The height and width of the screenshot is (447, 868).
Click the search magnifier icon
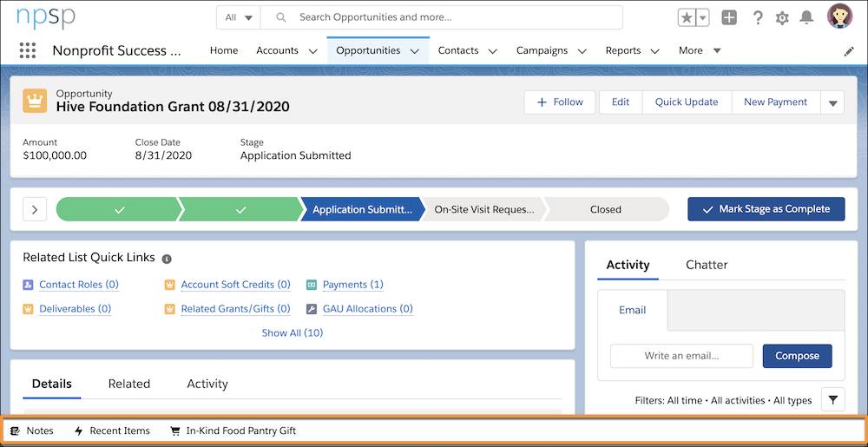point(281,17)
